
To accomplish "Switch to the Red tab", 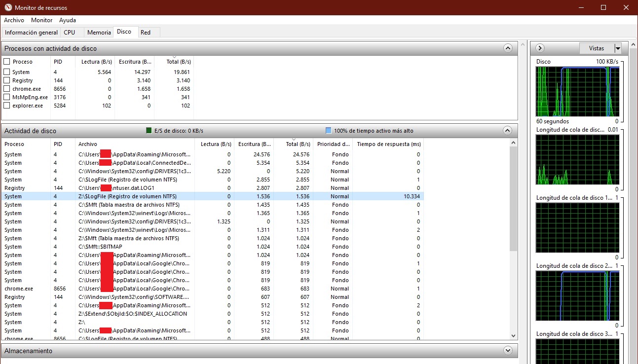I will 146,33.
